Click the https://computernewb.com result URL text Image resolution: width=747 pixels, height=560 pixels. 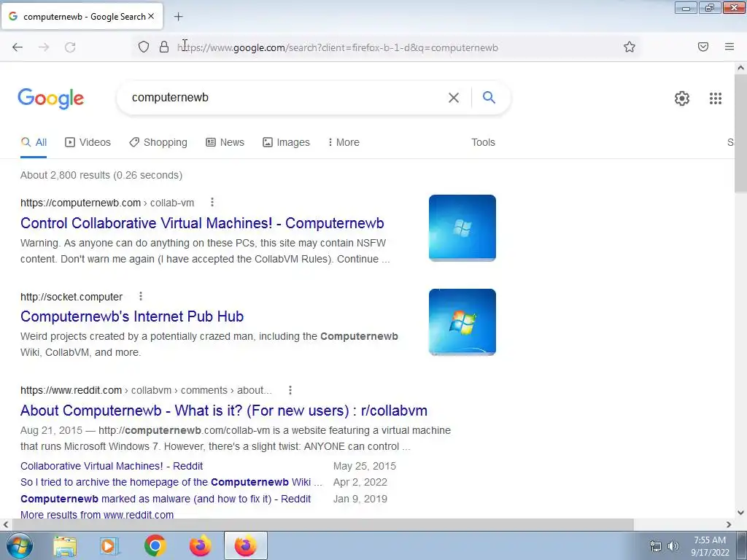[80, 203]
